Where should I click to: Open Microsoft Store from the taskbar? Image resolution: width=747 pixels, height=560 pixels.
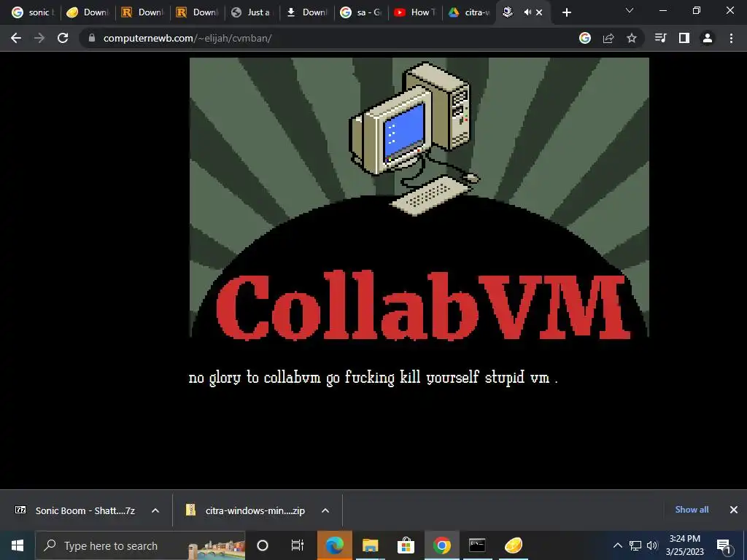406,545
